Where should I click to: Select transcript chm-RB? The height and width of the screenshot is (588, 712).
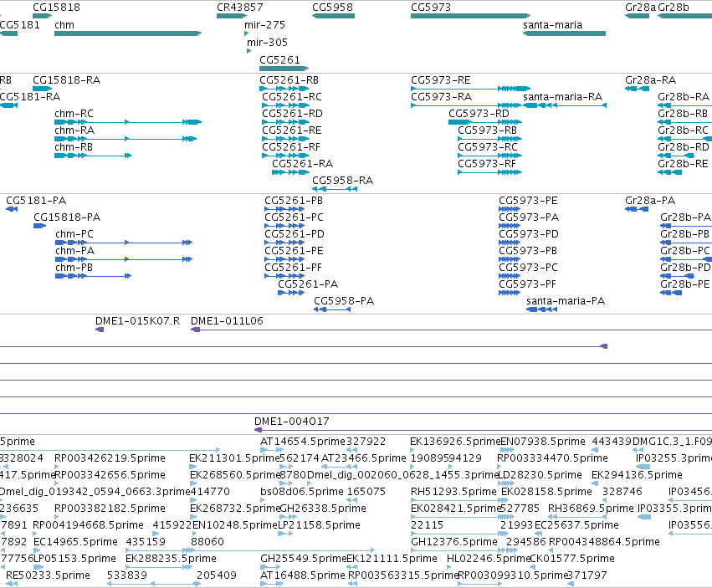(93, 156)
